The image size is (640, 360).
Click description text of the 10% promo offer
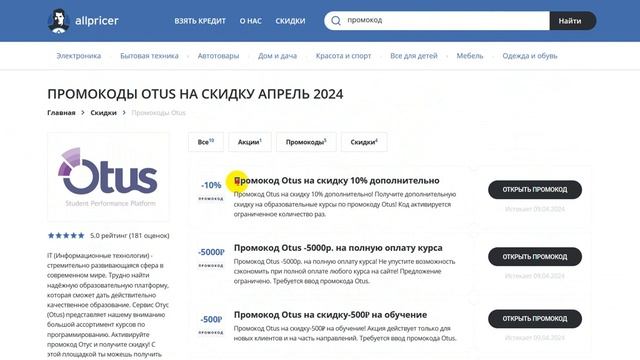coord(345,204)
